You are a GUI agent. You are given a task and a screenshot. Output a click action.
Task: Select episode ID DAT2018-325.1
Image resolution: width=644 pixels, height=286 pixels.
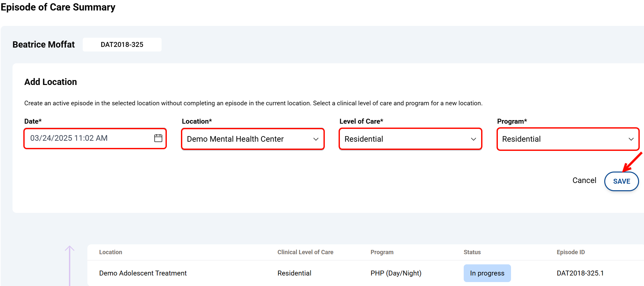(580, 273)
